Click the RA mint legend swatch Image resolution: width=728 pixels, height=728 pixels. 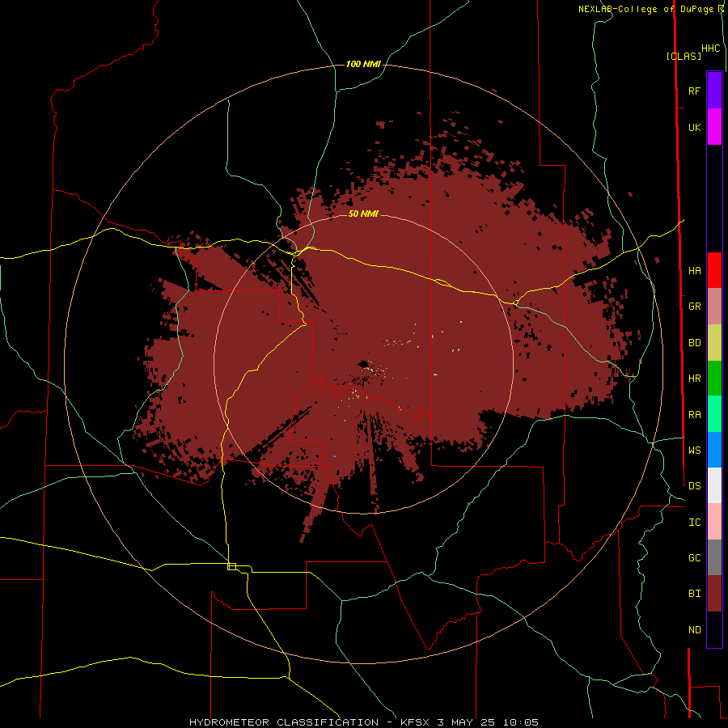click(x=714, y=414)
